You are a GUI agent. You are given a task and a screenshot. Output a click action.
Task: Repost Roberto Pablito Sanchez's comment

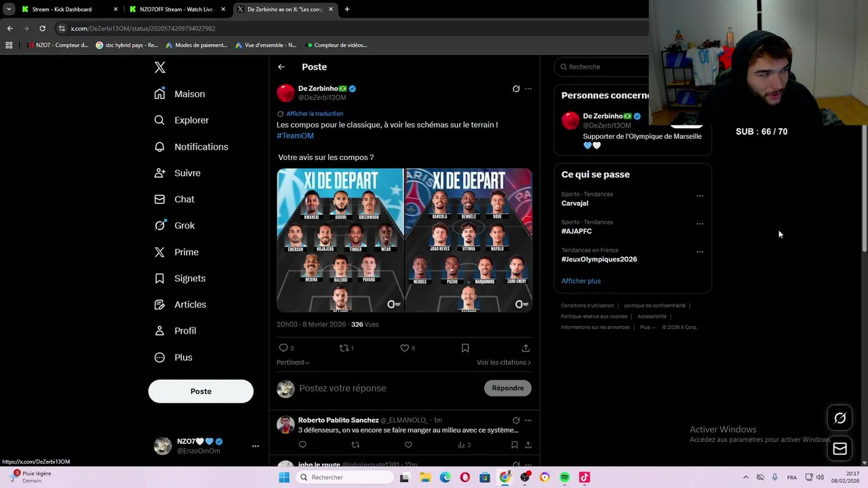[x=355, y=445]
